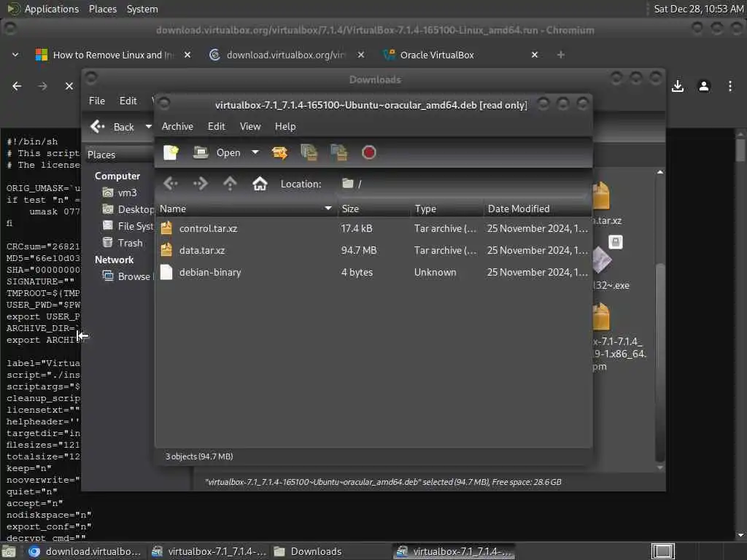Viewport: 747px width, 560px height.
Task: Click the Add folder to archive icon
Action: 338,152
